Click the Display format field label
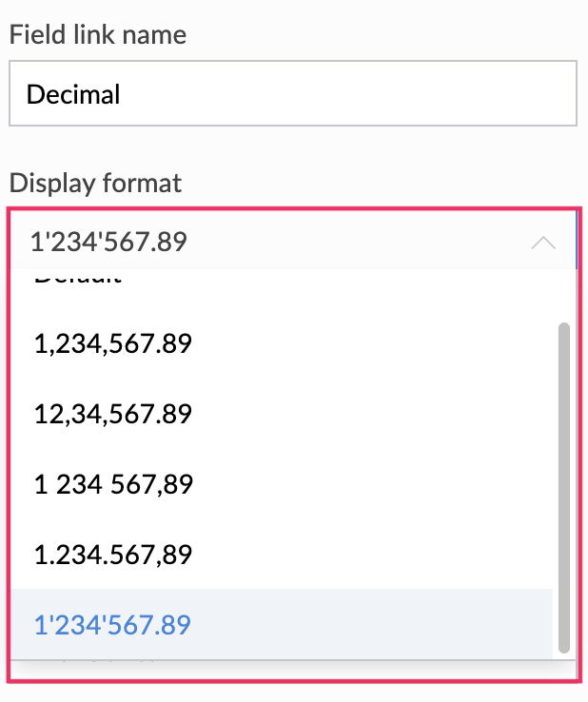 [95, 183]
